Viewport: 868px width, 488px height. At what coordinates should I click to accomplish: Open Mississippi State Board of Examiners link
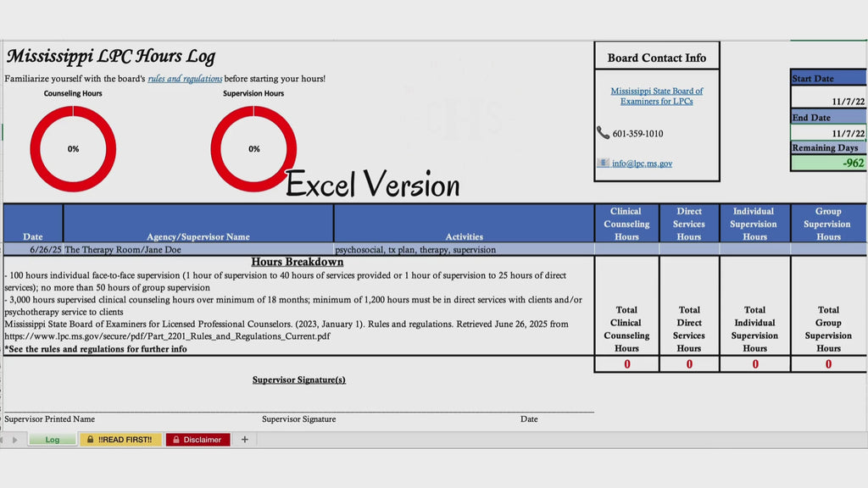657,96
